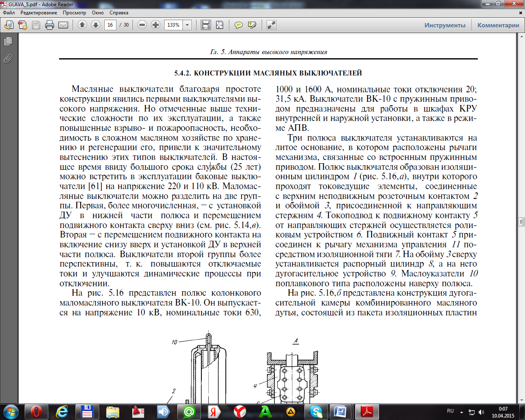Screen dimensions: 525x420
Task: Open AutoCAD 2010 taskbar icon
Action: click(x=138, y=412)
